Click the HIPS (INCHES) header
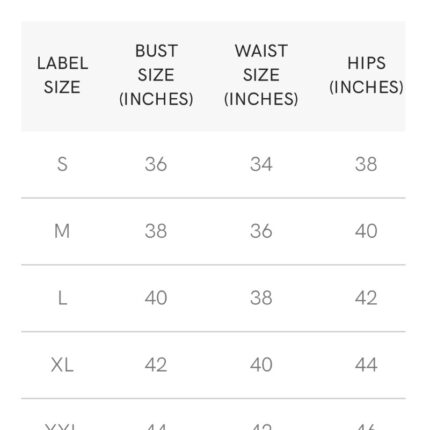The height and width of the screenshot is (430, 430). (x=366, y=75)
